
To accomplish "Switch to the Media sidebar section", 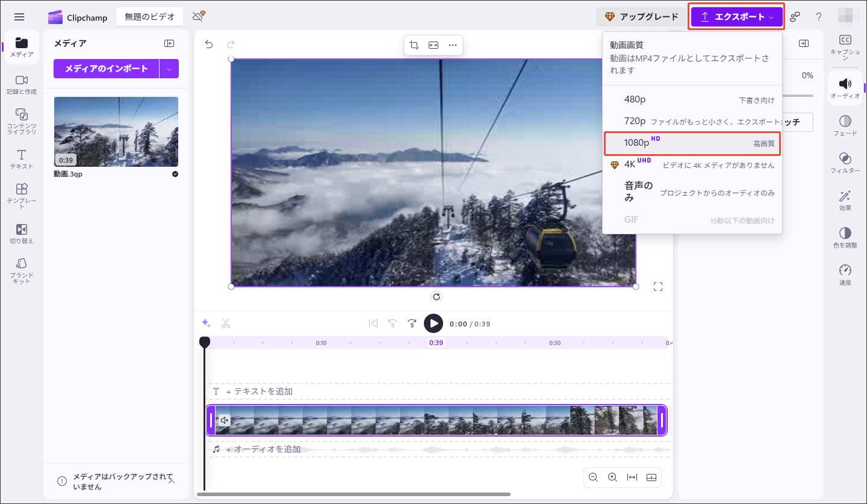I will (x=22, y=48).
